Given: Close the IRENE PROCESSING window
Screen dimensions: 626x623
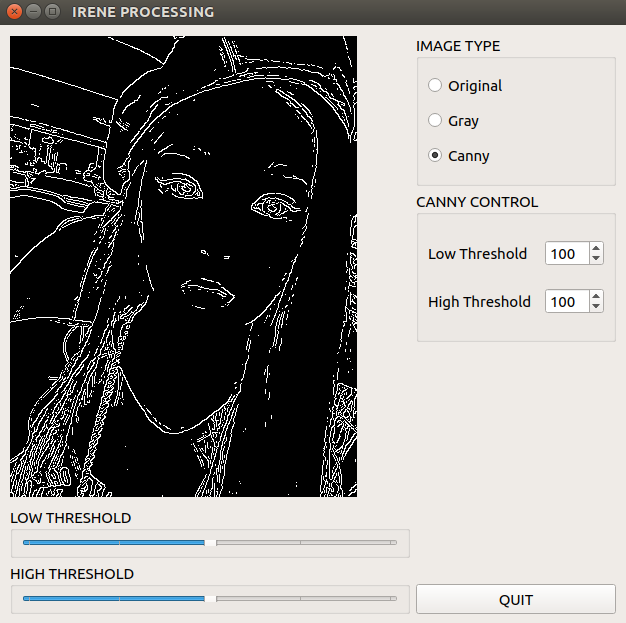Looking at the screenshot, I should click(14, 12).
